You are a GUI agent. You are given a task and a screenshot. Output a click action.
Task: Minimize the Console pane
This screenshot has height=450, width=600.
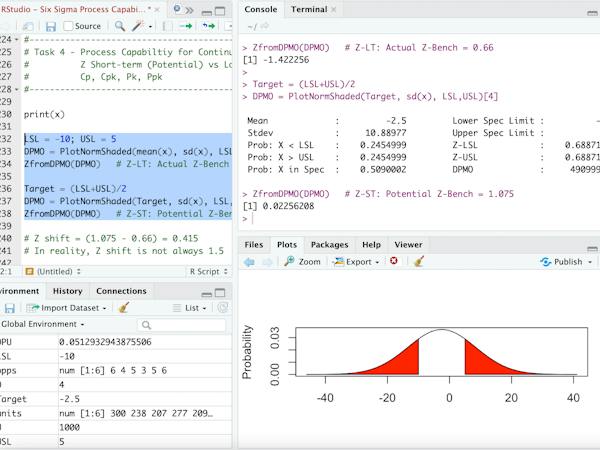coord(592,13)
